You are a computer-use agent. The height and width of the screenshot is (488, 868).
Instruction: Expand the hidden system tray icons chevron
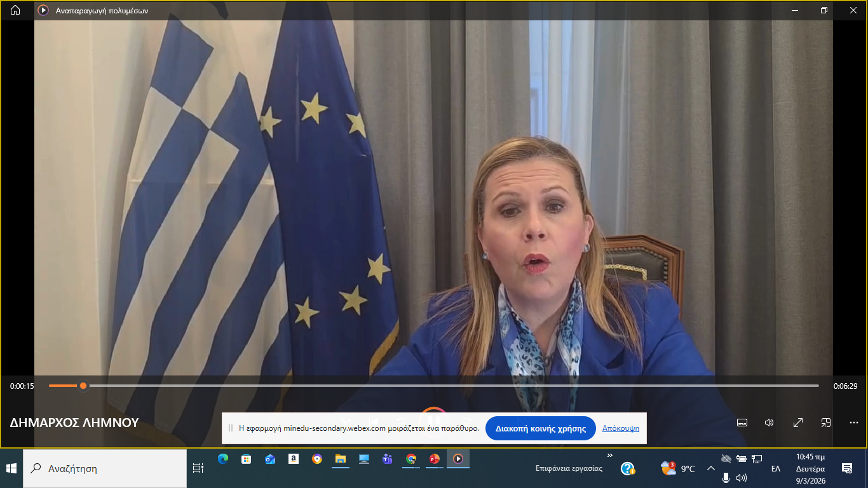point(710,469)
